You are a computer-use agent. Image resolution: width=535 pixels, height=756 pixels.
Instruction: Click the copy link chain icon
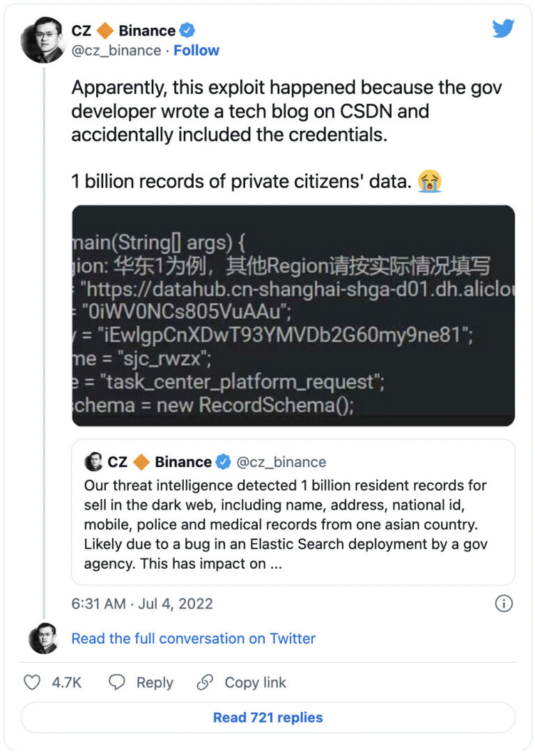(205, 682)
